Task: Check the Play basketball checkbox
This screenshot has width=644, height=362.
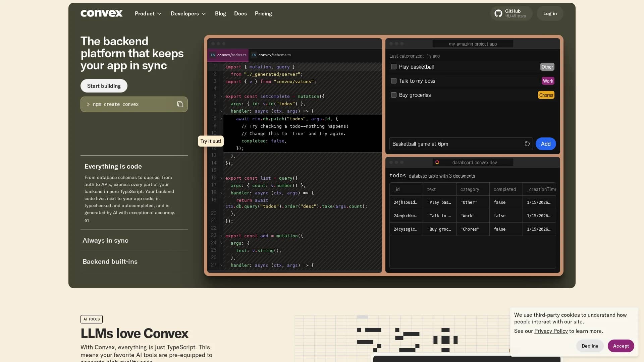Action: point(394,67)
